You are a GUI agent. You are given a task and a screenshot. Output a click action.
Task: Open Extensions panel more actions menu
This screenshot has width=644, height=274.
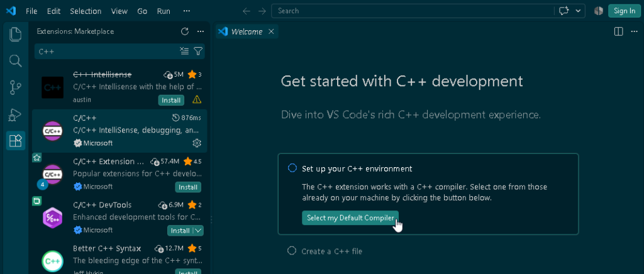201,31
